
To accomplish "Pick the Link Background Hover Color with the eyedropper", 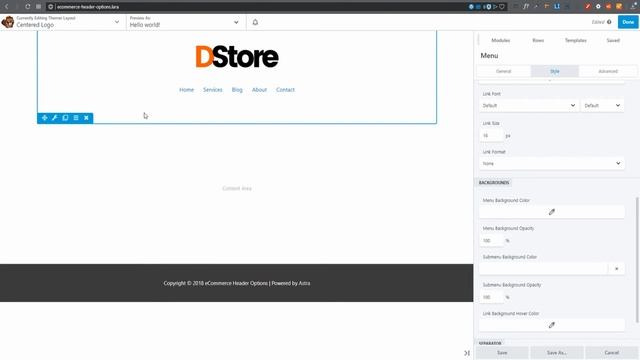I will [x=552, y=325].
